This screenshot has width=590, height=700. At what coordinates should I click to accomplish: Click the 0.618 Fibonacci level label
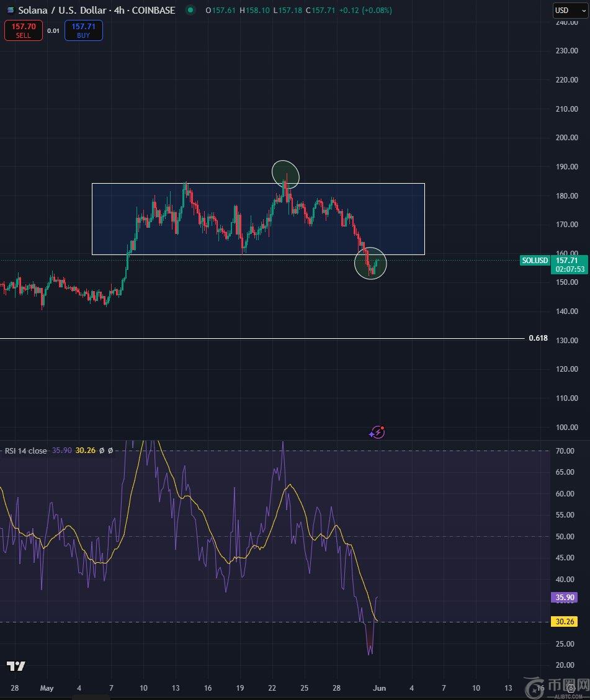(x=538, y=338)
